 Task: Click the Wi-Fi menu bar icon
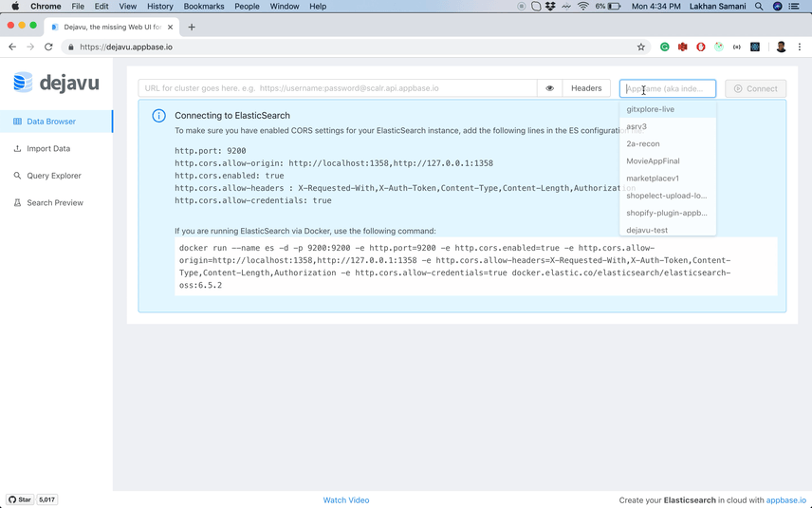pos(583,7)
